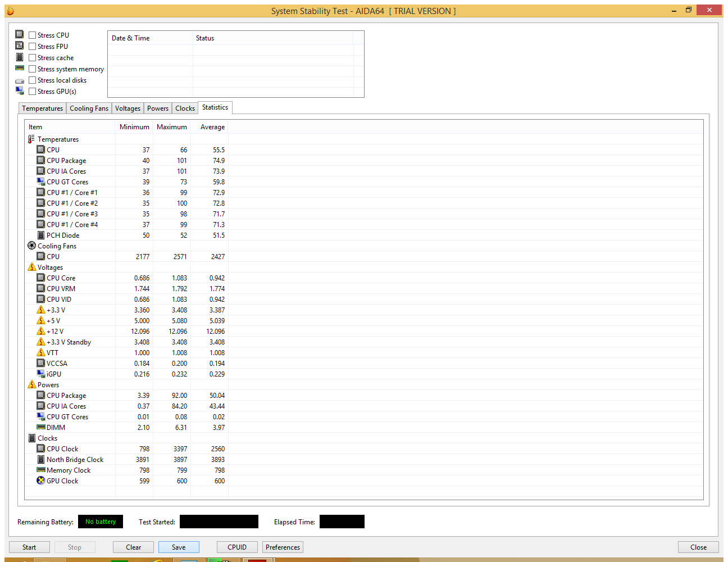
Task: Tick the Stress cache checkbox
Action: click(x=32, y=57)
